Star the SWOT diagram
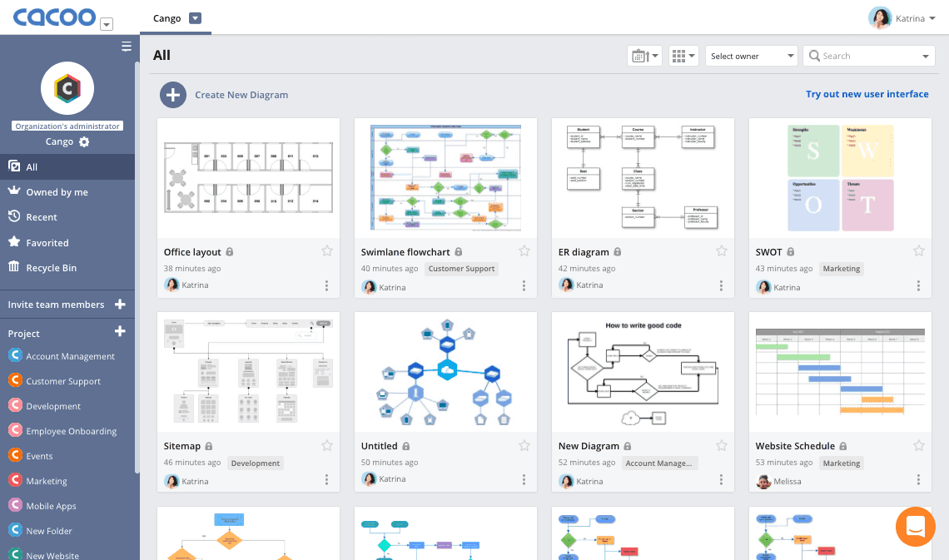949x560 pixels. tap(919, 250)
